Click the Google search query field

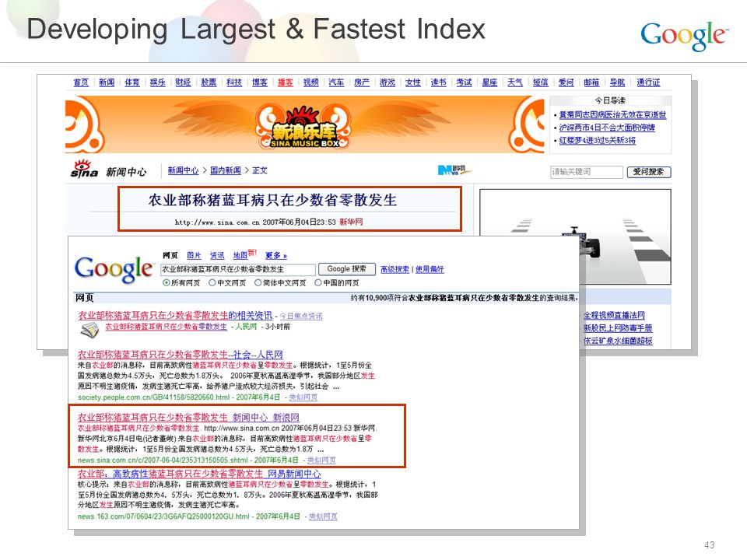click(238, 270)
